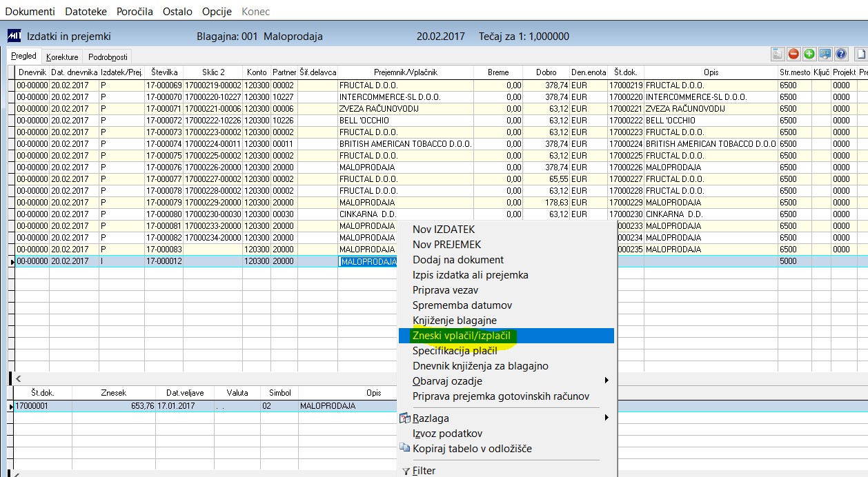Click the blue monitor settings icon

(825, 54)
